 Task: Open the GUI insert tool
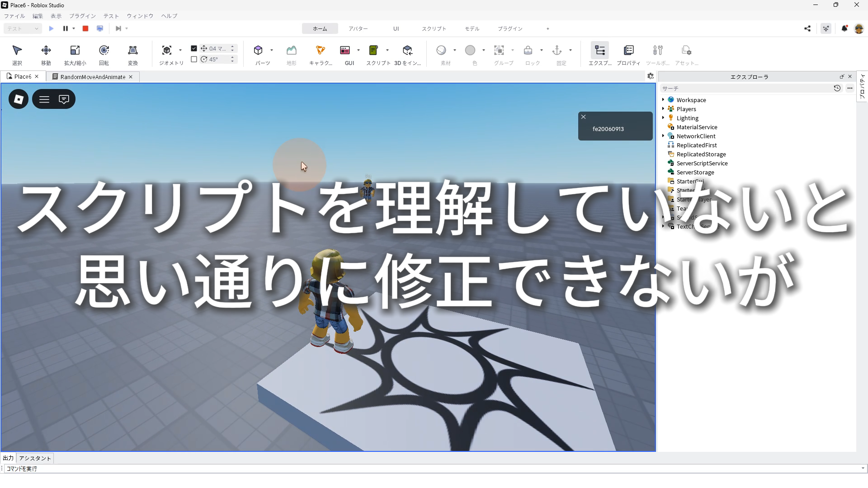[345, 51]
